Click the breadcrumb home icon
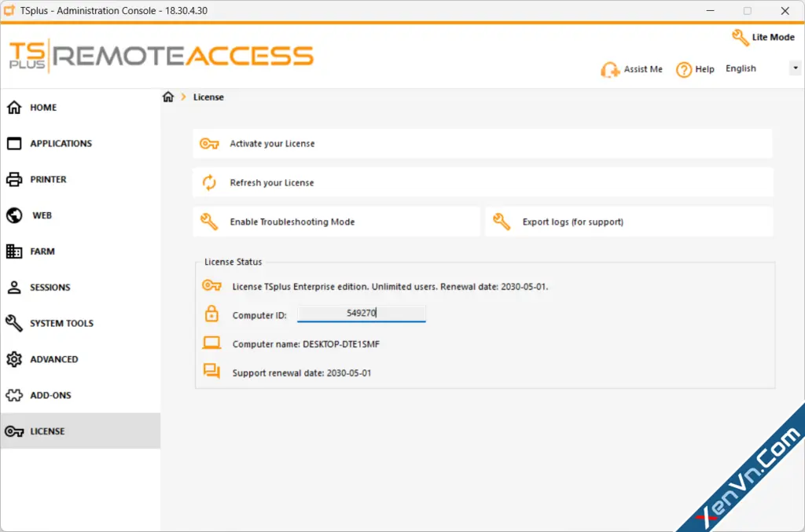Viewport: 805px width, 532px height. 168,97
